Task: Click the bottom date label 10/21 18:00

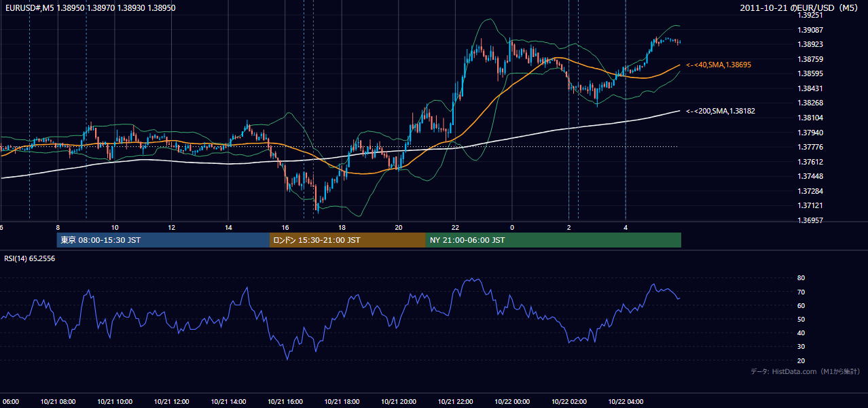Action: pos(342,402)
